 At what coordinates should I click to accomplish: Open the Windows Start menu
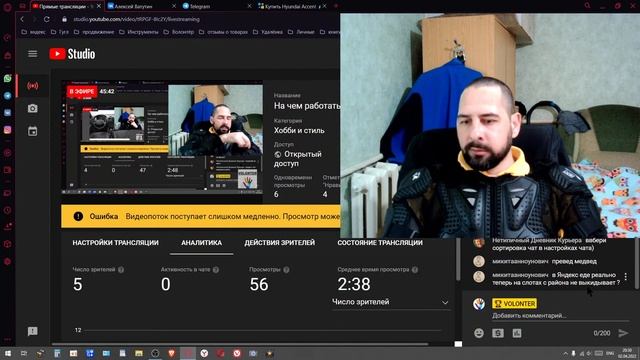pyautogui.click(x=8, y=353)
